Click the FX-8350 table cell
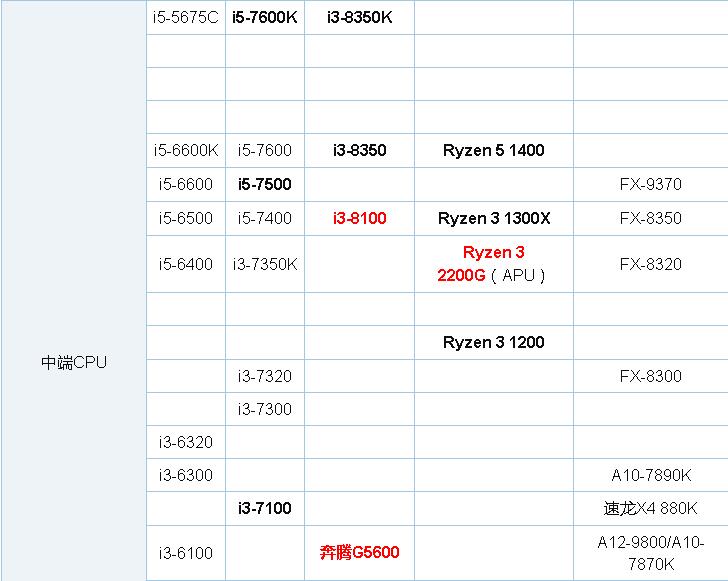 650,218
